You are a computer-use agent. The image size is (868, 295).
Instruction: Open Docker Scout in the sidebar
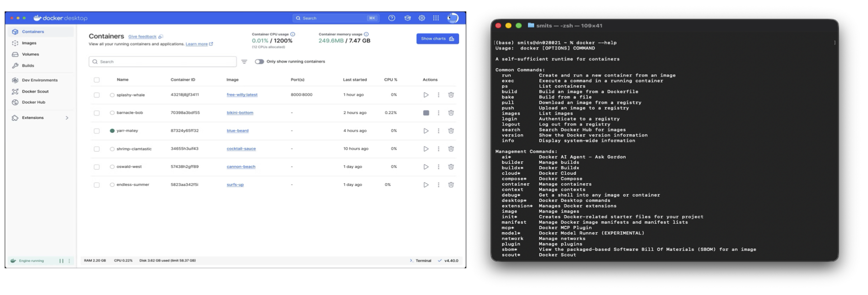(x=41, y=91)
